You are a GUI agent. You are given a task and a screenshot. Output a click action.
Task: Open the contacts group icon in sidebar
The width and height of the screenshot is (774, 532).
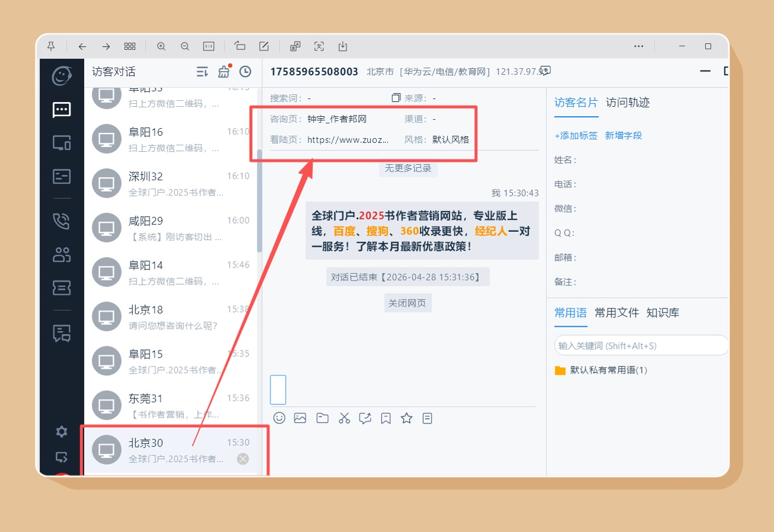point(62,254)
